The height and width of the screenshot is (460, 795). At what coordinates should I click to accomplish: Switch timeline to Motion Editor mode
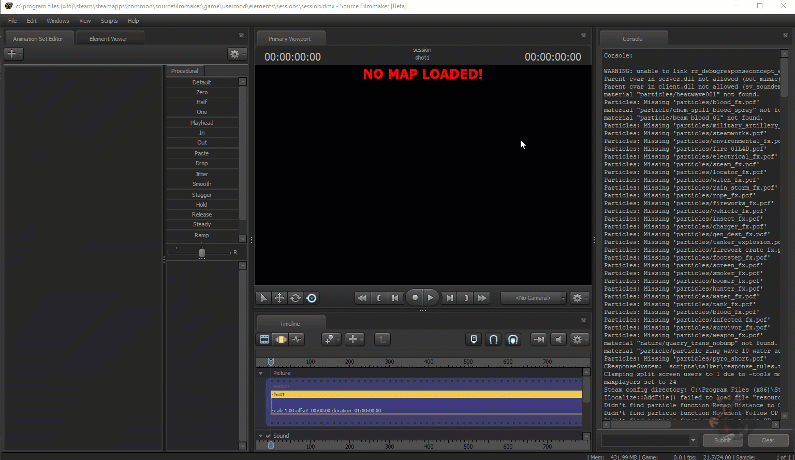280,339
